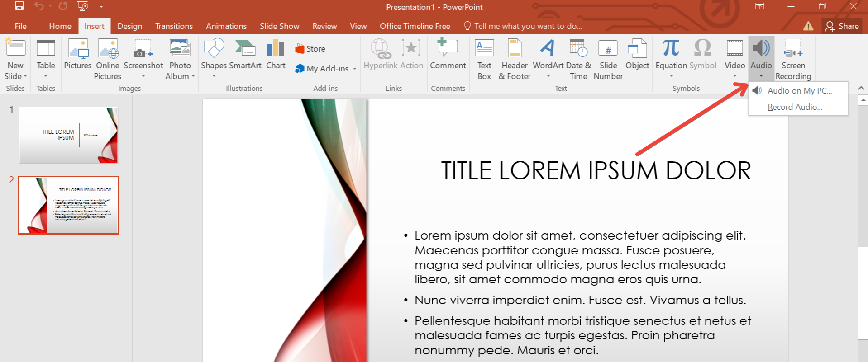This screenshot has height=362, width=868.
Task: Open the My Add-ins dropdown arrow
Action: [355, 69]
